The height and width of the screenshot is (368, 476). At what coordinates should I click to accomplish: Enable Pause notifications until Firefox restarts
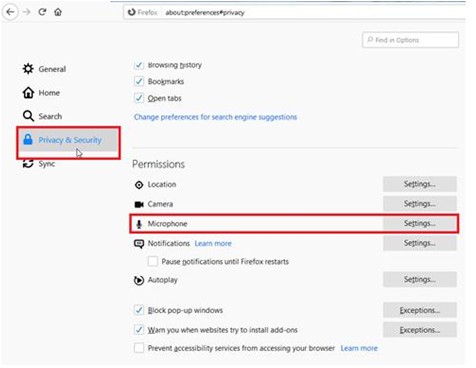(x=153, y=261)
